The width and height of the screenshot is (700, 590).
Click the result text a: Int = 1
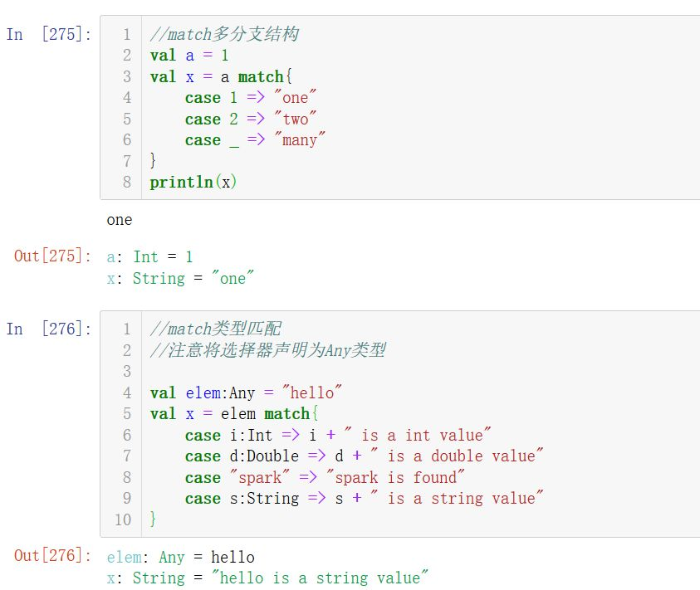point(149,257)
